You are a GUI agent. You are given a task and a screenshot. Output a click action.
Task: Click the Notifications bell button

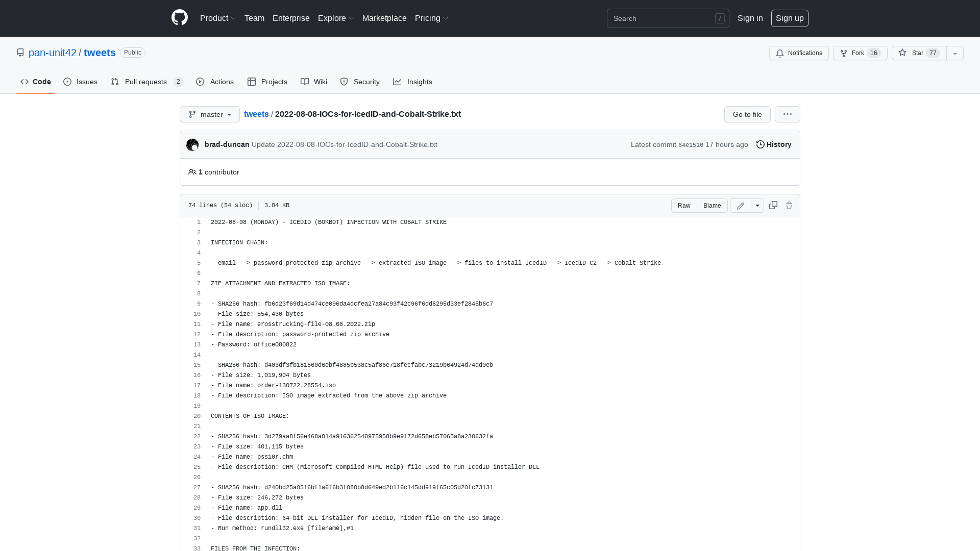point(799,53)
